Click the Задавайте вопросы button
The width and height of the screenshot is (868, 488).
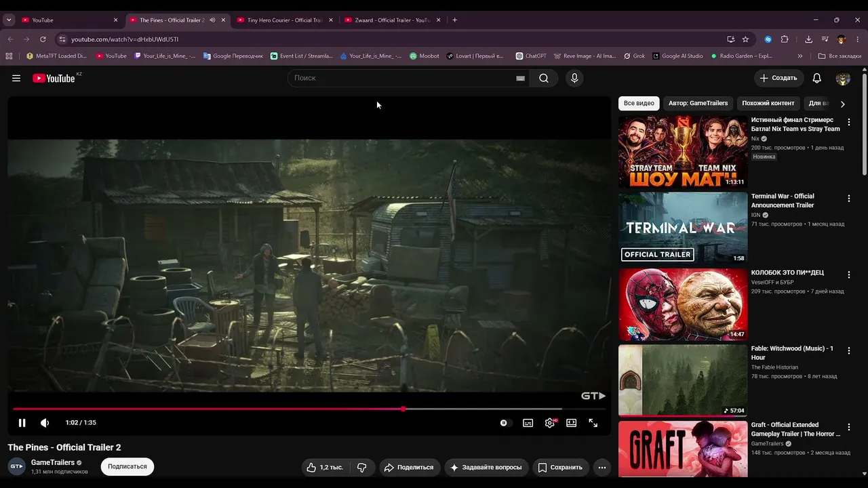pos(486,467)
